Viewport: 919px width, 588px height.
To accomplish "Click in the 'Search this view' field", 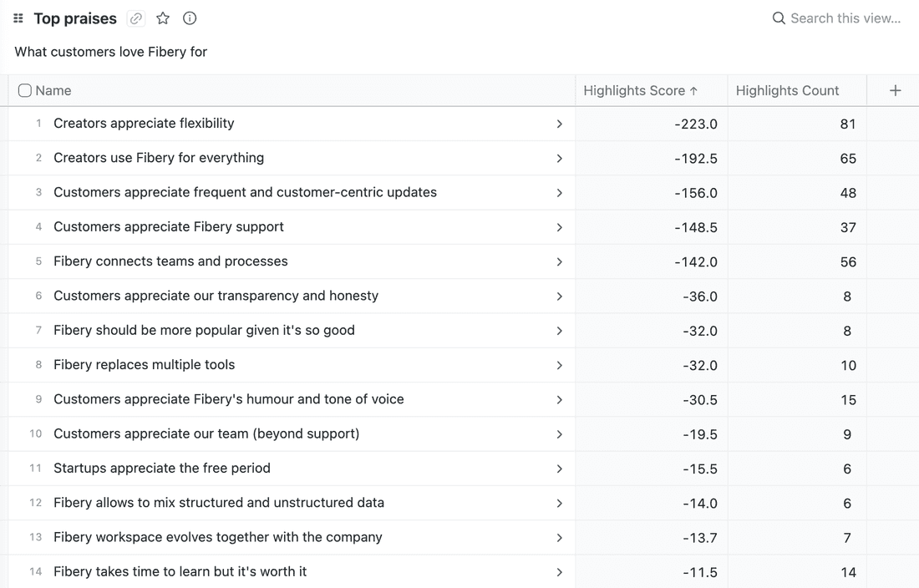I will click(845, 18).
